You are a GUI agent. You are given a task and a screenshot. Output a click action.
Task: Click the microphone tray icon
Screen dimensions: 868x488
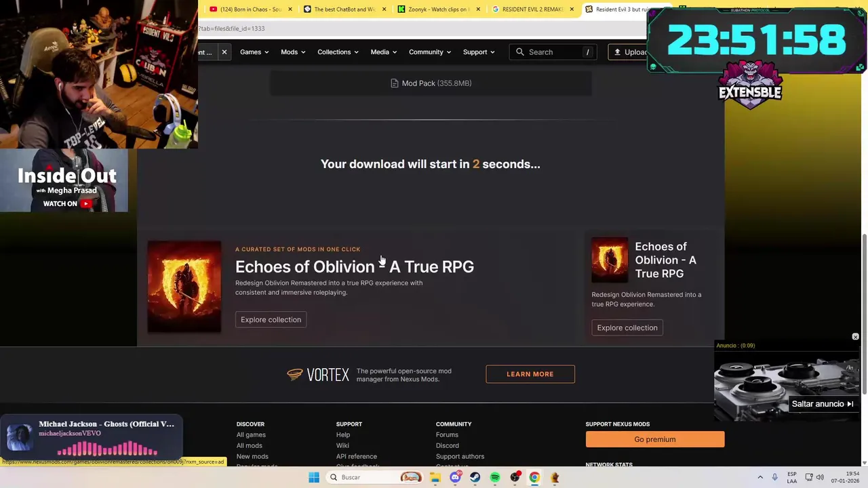tap(774, 478)
